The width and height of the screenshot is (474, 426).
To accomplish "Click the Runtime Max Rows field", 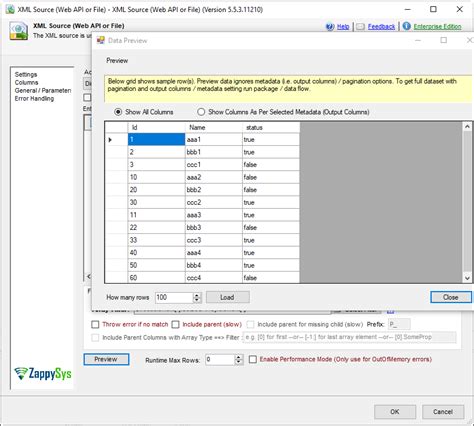I will coord(220,359).
